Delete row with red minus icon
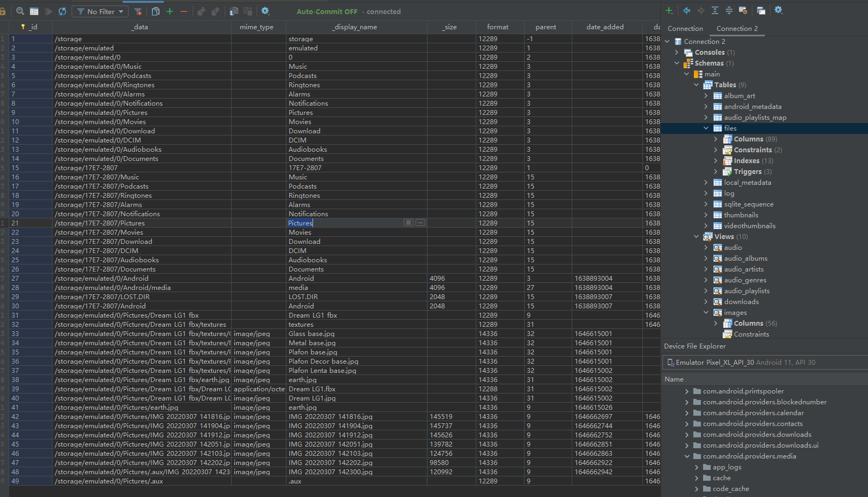The height and width of the screenshot is (497, 868). point(184,11)
